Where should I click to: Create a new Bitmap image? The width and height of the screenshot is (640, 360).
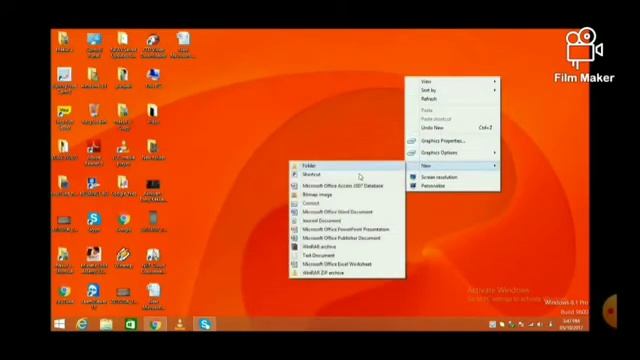347,195
